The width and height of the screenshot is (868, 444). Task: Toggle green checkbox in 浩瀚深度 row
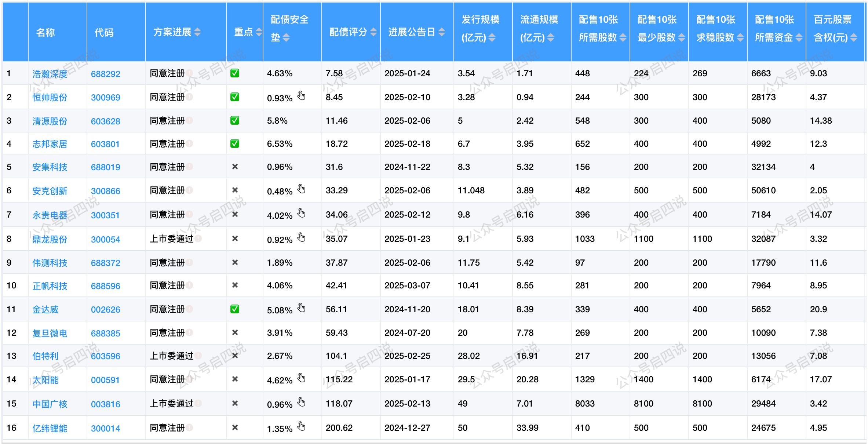pos(235,73)
